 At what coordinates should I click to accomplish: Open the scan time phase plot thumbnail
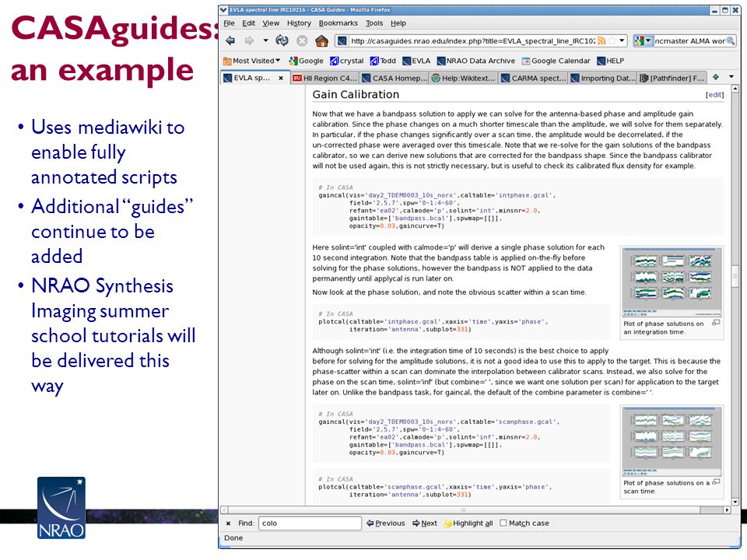[672, 442]
